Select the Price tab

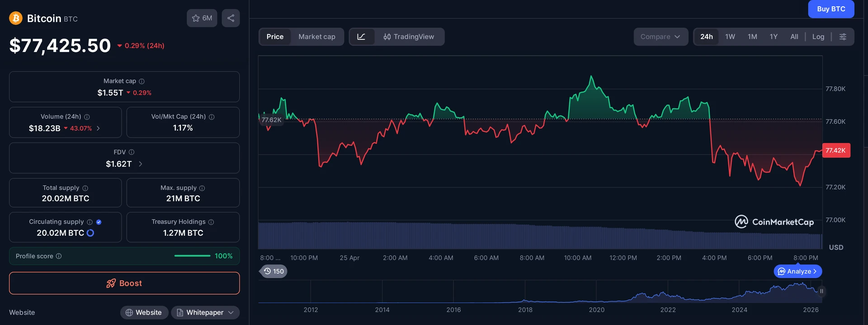pos(275,37)
